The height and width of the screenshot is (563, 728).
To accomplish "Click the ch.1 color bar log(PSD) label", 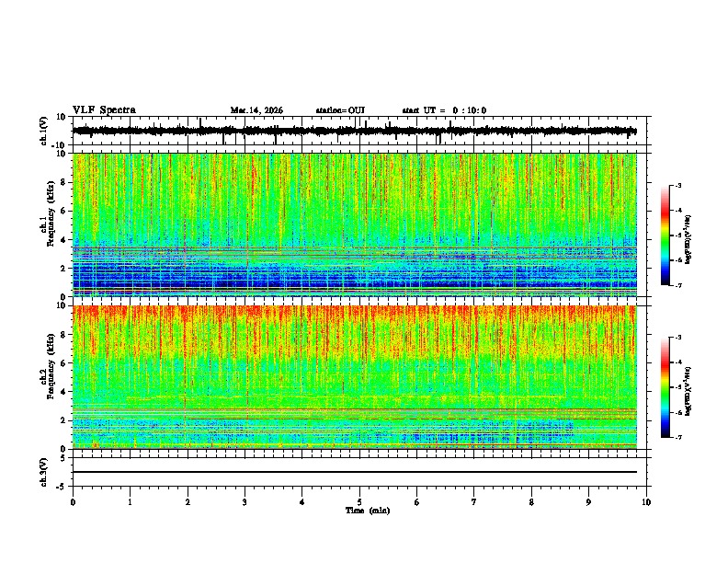I will 688,240.
